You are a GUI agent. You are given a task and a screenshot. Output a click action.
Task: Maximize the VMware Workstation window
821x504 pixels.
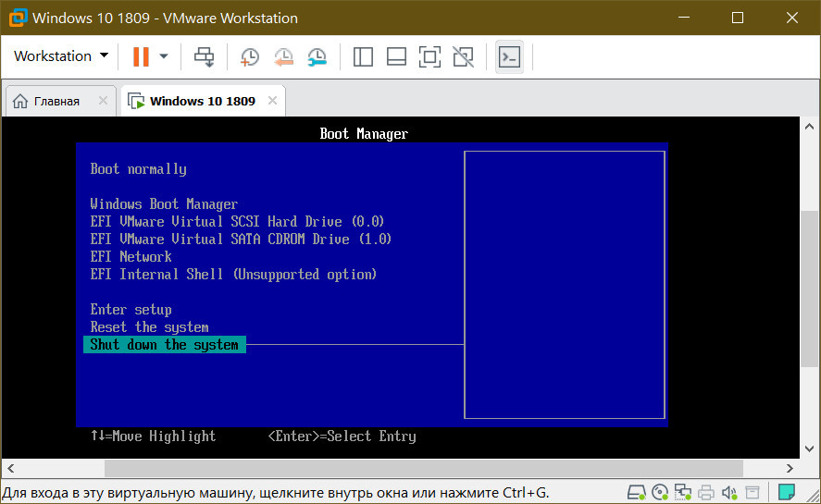coord(738,18)
